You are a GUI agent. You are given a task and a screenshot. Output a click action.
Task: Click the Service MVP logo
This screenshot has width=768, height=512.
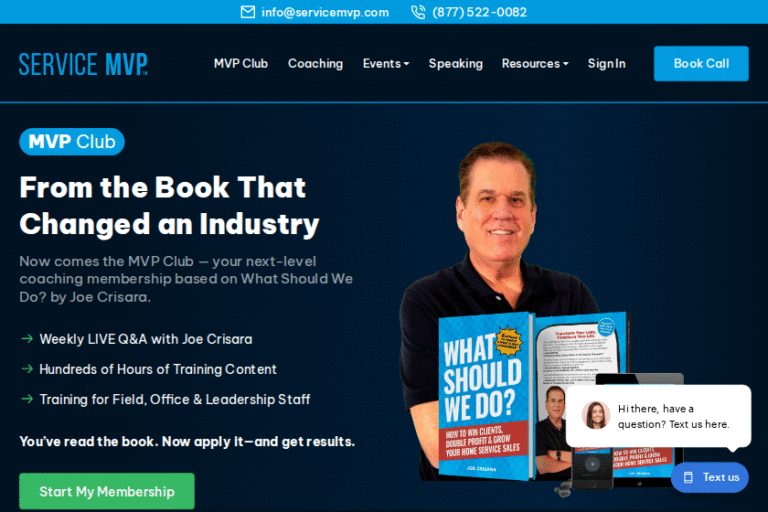pyautogui.click(x=83, y=64)
